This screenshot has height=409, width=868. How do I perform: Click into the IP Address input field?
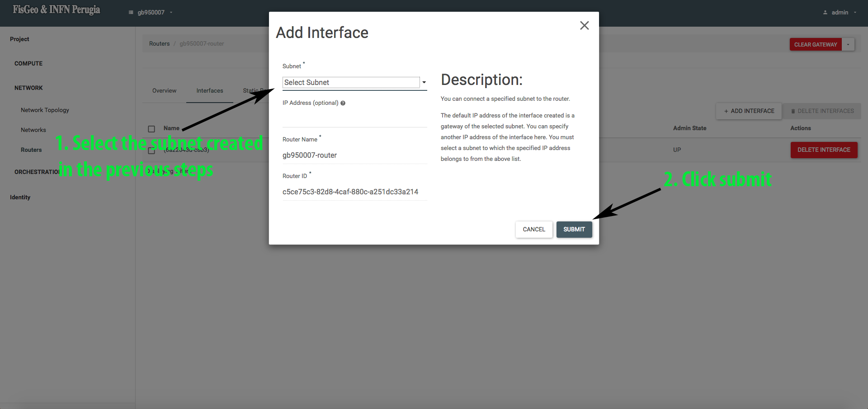coord(354,119)
